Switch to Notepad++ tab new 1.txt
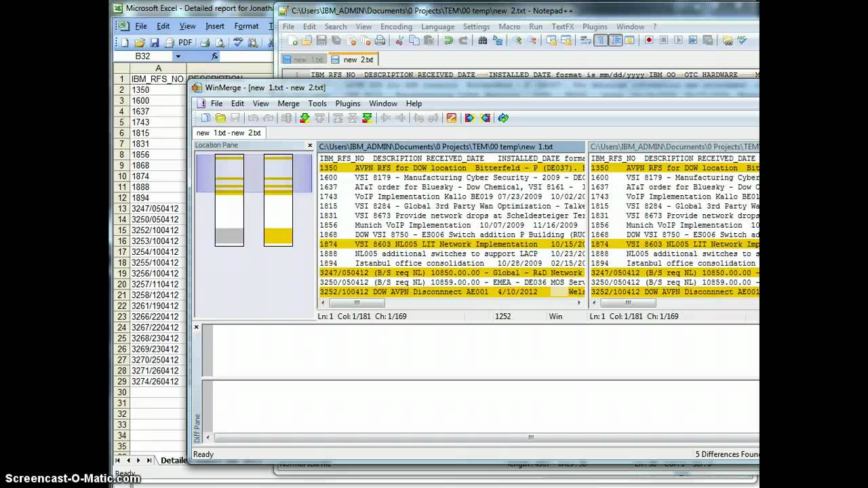868x488 pixels. (x=304, y=60)
